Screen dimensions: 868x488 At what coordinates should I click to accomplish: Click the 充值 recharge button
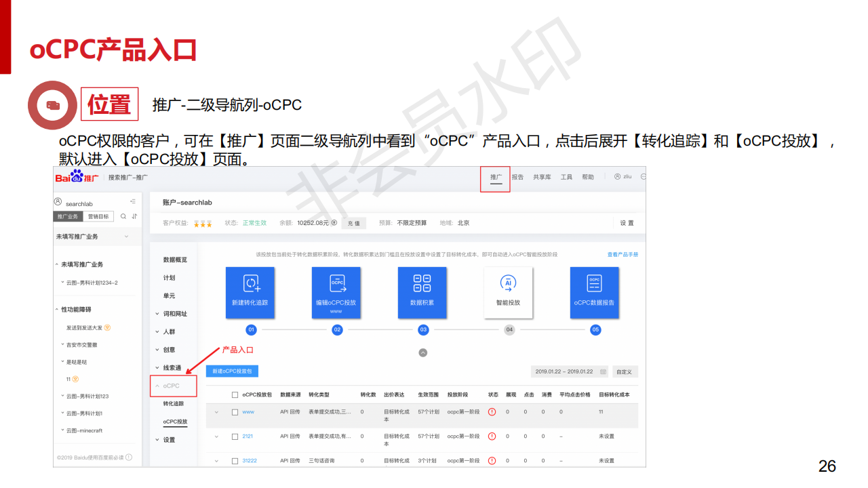(x=354, y=223)
